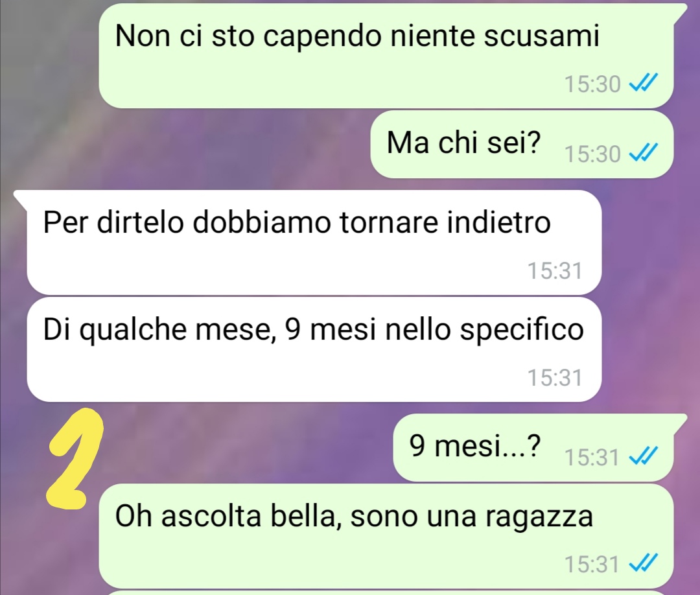Click the 15:31 timestamp under "tornare indietro"
This screenshot has width=700, height=595.
(555, 271)
